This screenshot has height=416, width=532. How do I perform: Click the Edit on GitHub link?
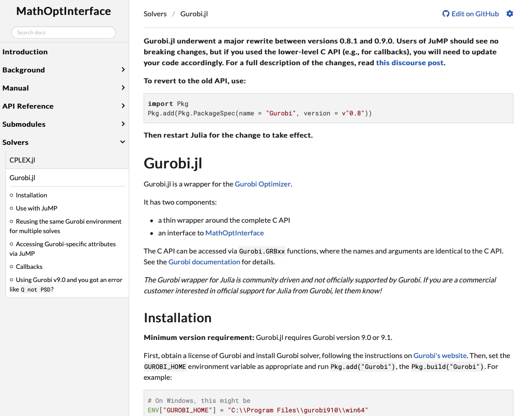470,14
